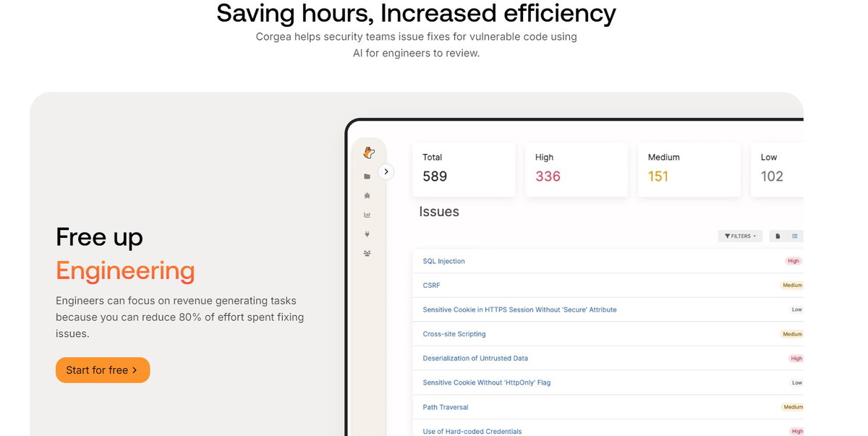Image resolution: width=868 pixels, height=436 pixels.
Task: Open the team users icon in sidebar
Action: (x=367, y=253)
